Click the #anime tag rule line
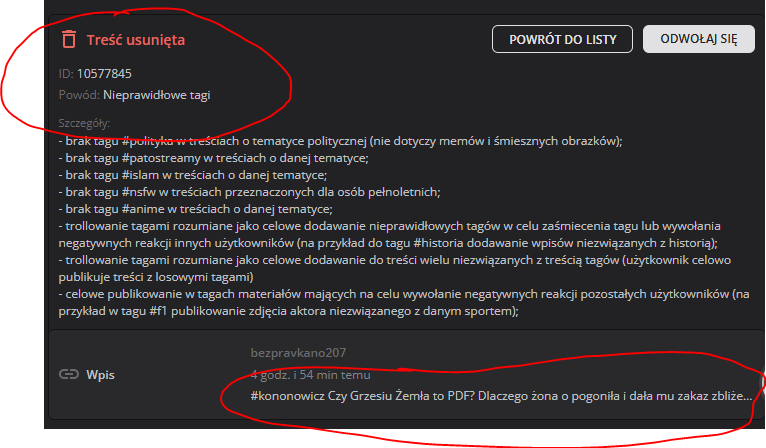 [195, 209]
